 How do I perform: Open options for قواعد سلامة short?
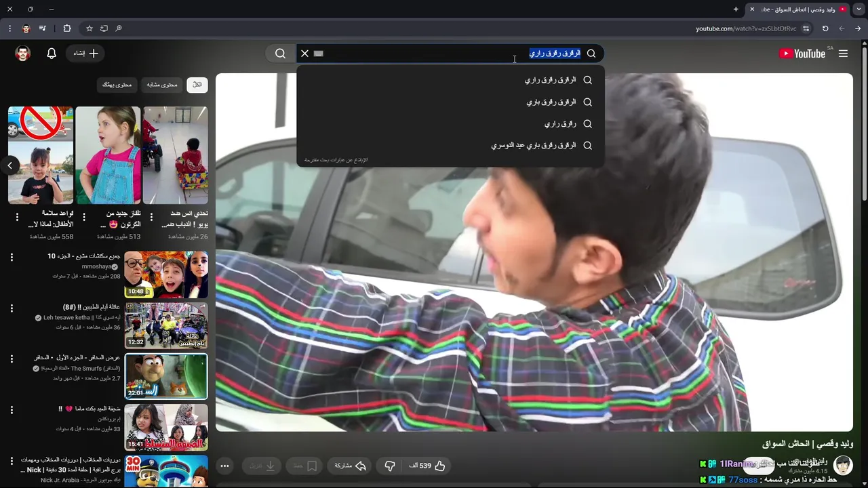pyautogui.click(x=17, y=218)
